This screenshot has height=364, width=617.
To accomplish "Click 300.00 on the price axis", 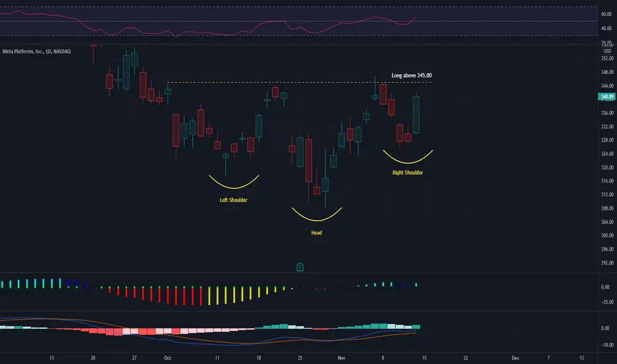I will tap(607, 236).
